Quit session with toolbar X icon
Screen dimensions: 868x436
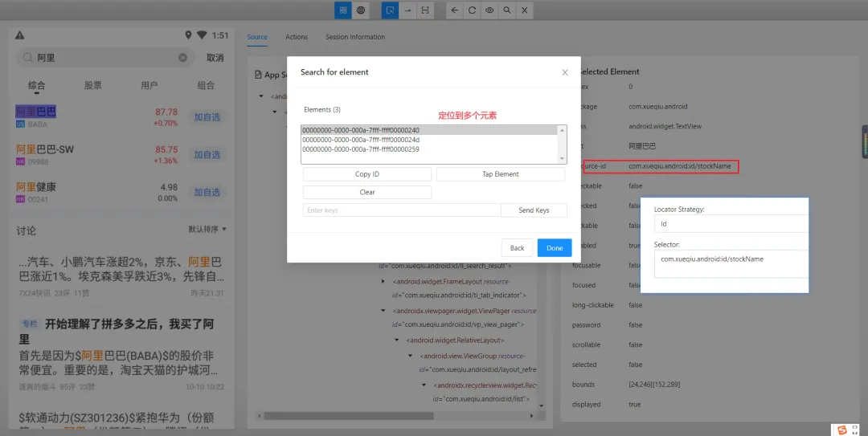[524, 10]
